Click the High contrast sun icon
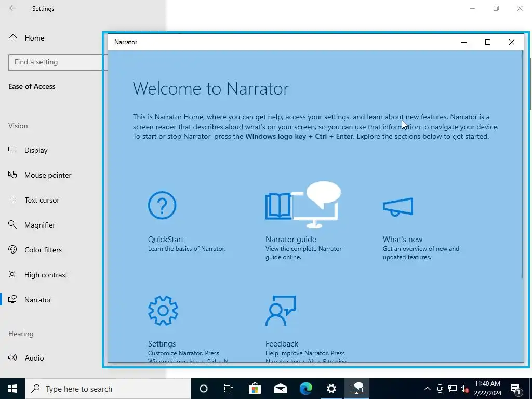 click(12, 274)
